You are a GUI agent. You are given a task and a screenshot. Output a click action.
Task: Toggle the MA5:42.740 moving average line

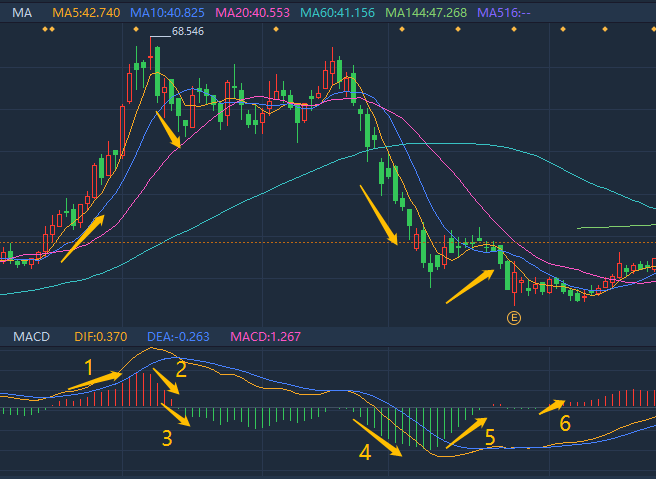[x=85, y=11]
